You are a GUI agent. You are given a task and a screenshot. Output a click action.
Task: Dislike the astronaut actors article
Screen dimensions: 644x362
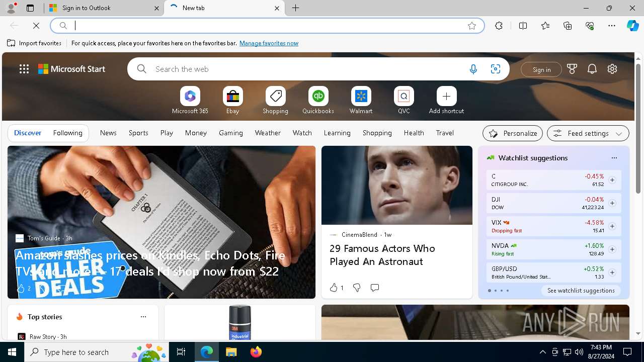(357, 288)
